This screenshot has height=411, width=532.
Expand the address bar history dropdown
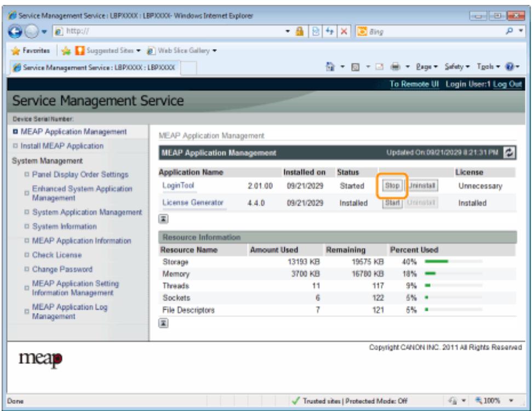[x=288, y=32]
